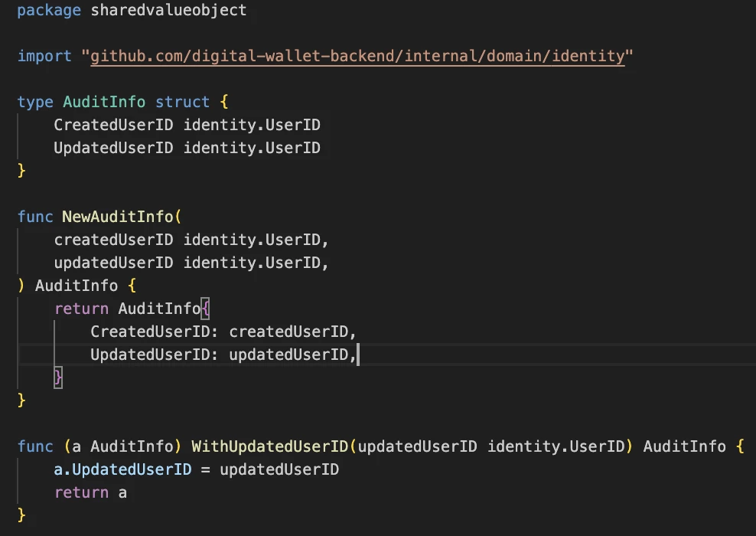Click the import keyword
Viewport: 756px width, 536px height.
(42, 55)
